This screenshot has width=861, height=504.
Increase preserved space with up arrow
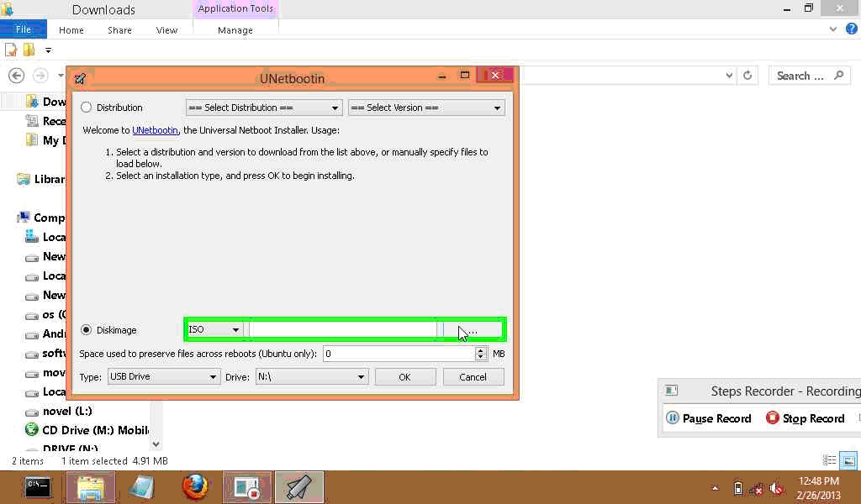[480, 350]
